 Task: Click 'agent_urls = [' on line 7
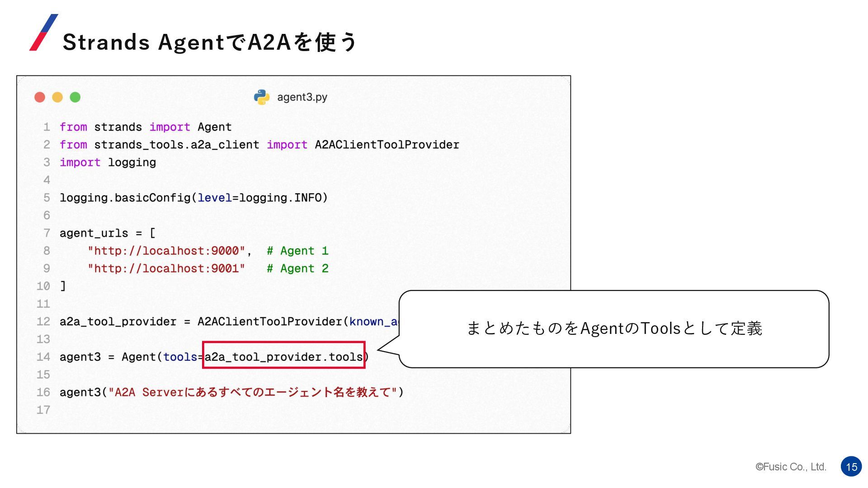(x=108, y=233)
